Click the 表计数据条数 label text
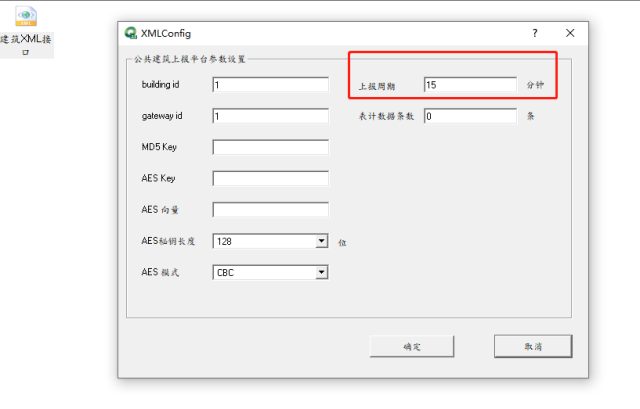The height and width of the screenshot is (409, 640). click(x=386, y=117)
